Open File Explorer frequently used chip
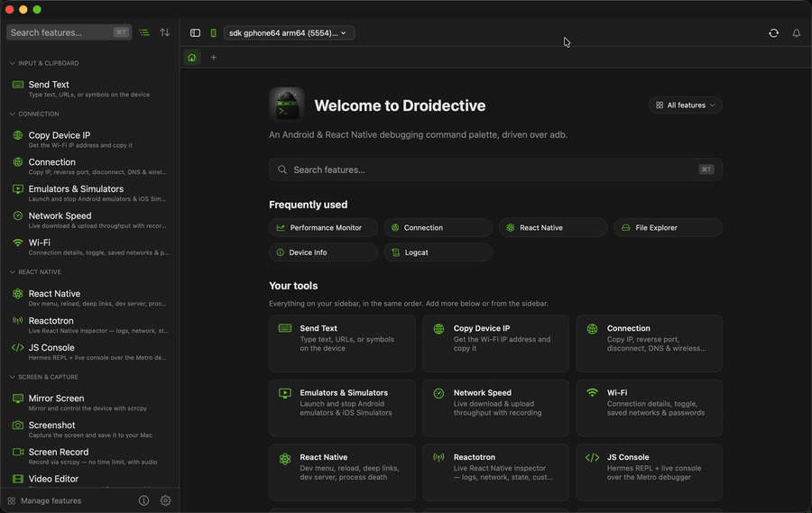Viewport: 812px width, 513px height. [x=668, y=228]
